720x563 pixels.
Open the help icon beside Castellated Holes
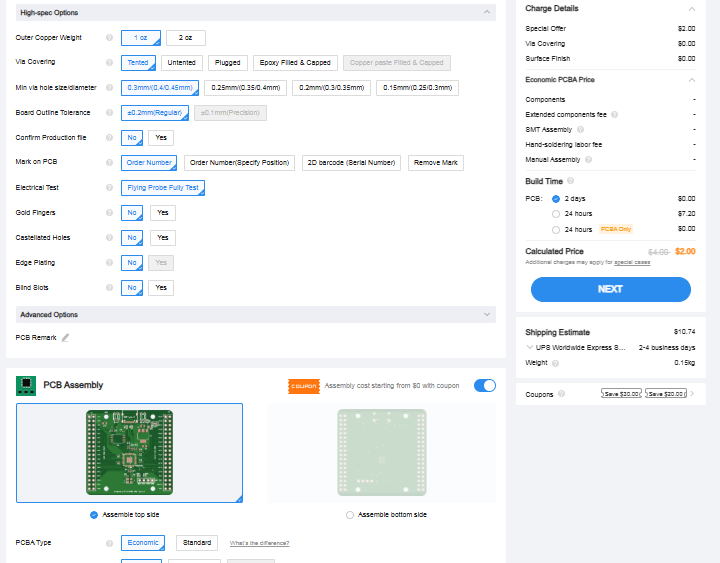tap(109, 237)
